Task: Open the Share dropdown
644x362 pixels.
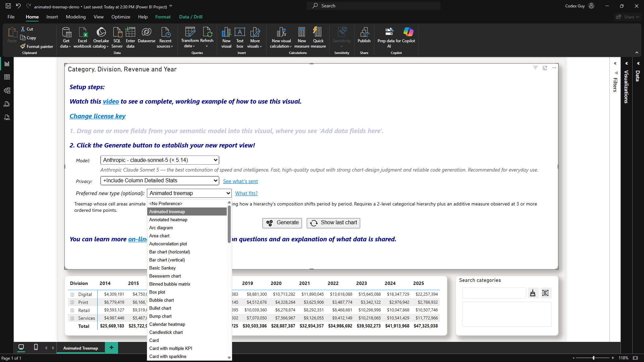Action: coord(628,17)
